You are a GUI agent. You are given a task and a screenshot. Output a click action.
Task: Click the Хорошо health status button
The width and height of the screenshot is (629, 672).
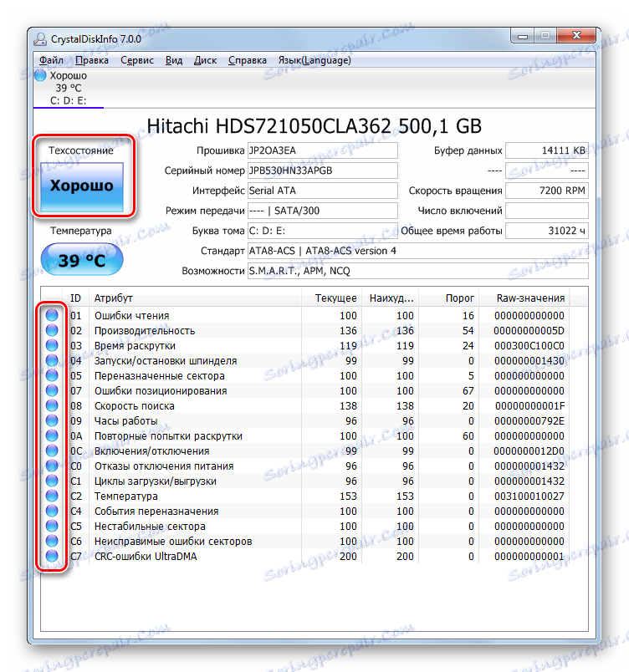(81, 187)
